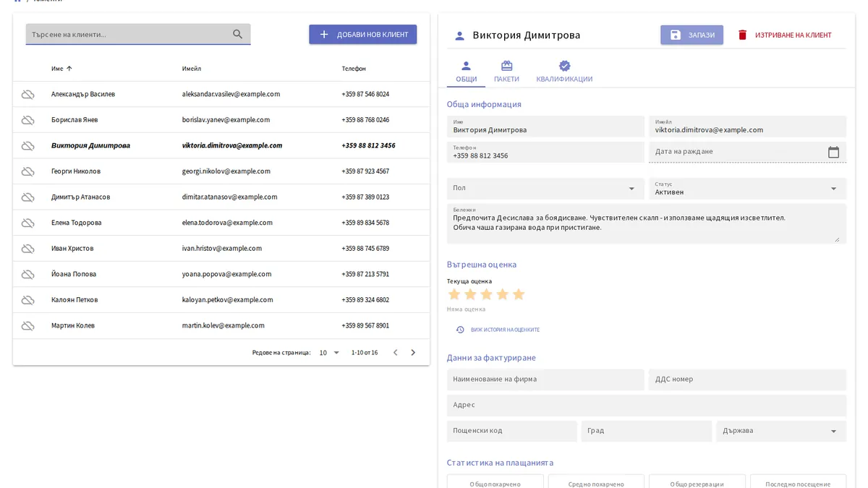
Task: Click cloud-off icon beside Мартин Колев
Action: click(27, 326)
